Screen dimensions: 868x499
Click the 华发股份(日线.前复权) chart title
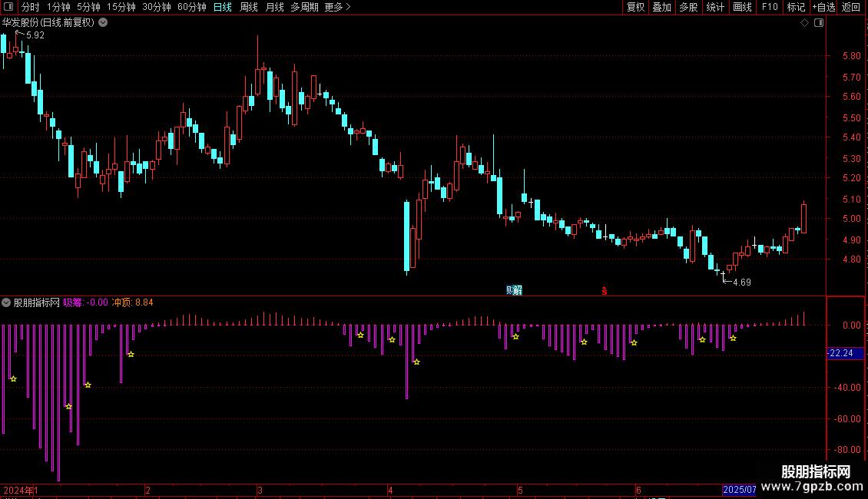(48, 23)
